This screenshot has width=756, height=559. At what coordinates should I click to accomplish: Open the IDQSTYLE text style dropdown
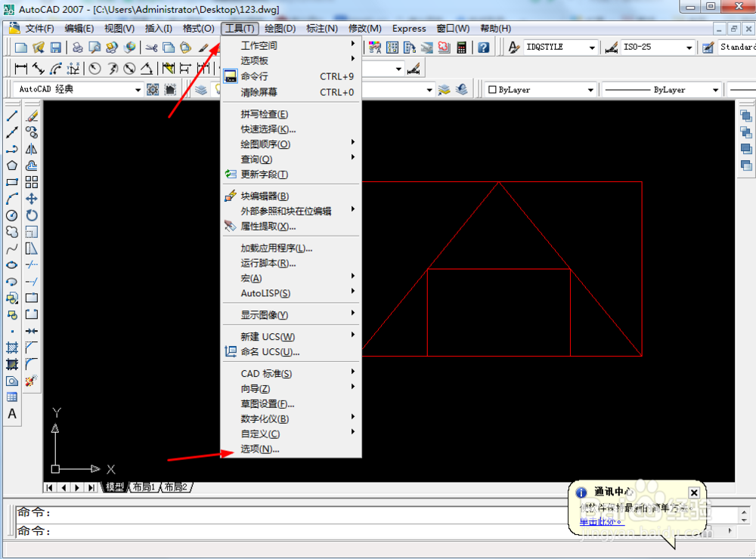coord(592,48)
